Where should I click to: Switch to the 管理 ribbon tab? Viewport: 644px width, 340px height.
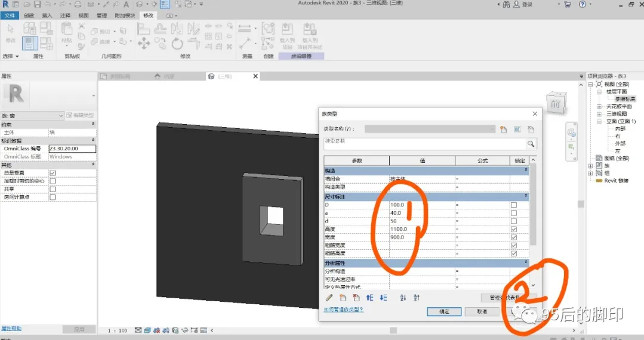(x=101, y=16)
